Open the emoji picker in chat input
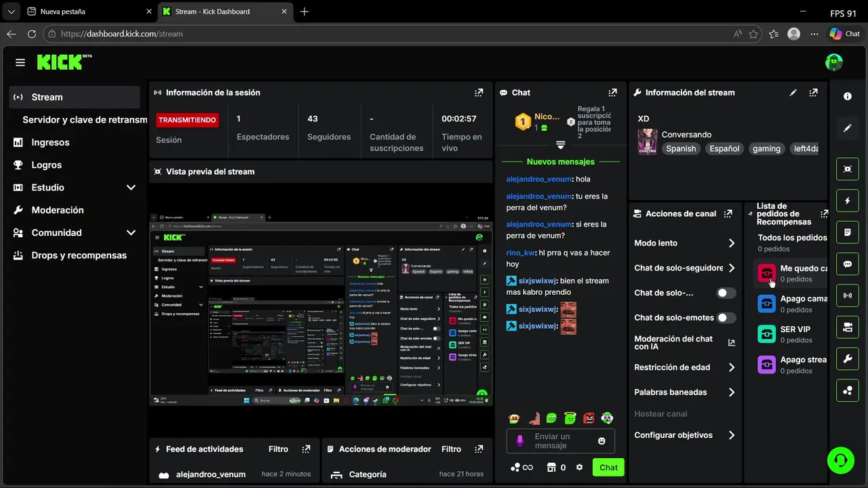The image size is (868, 488). tap(601, 441)
